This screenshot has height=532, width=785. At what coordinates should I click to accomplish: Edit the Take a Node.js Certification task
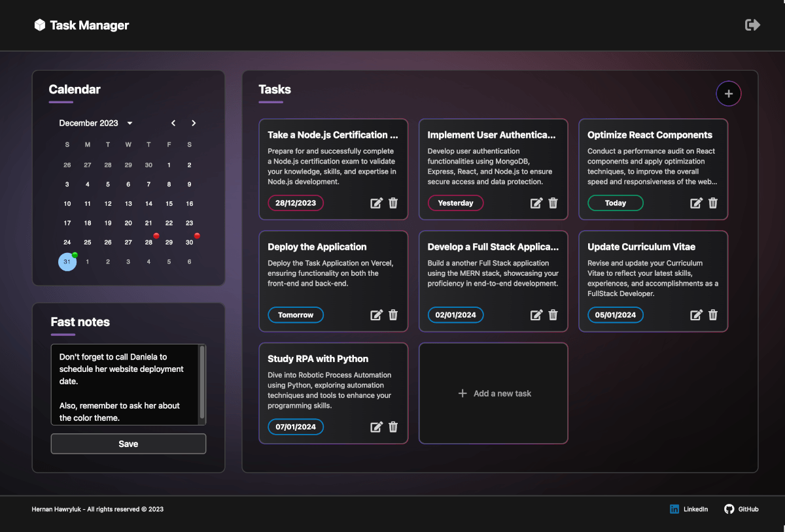376,203
